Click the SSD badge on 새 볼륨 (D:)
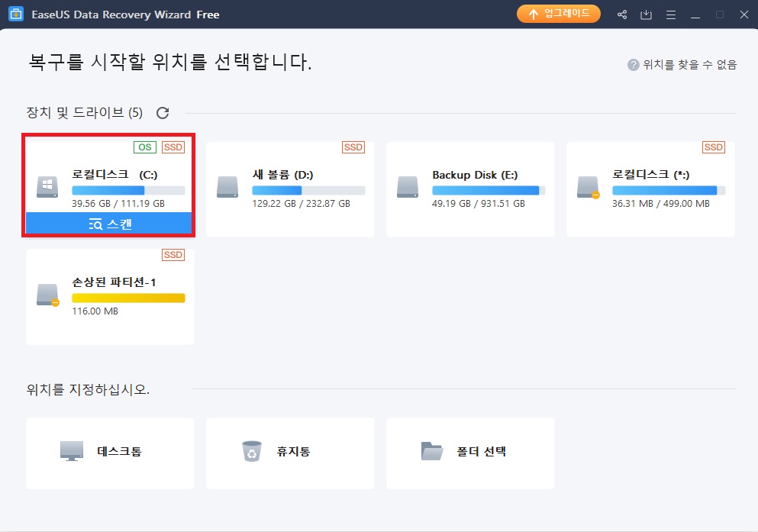Image resolution: width=758 pixels, height=532 pixels. tap(353, 147)
